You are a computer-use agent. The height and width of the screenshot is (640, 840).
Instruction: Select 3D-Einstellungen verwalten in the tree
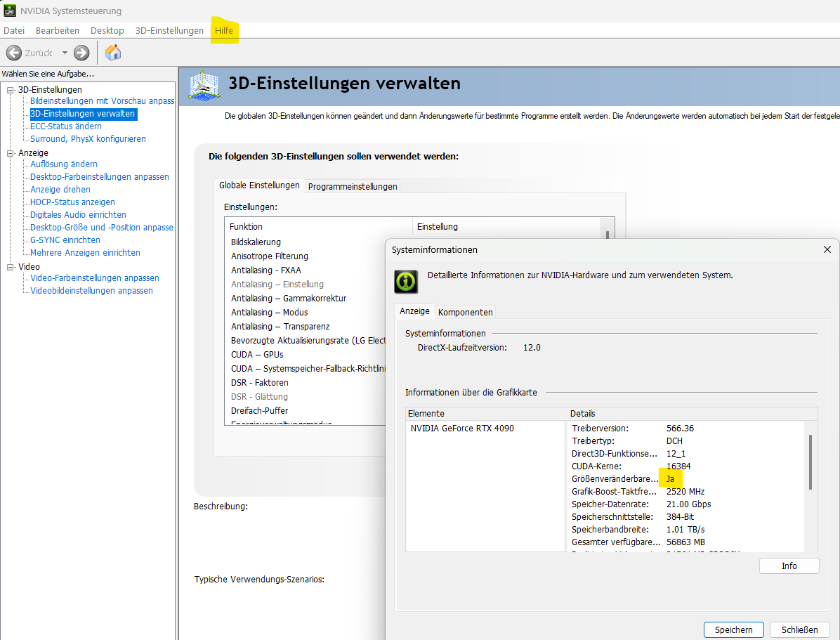(x=82, y=114)
